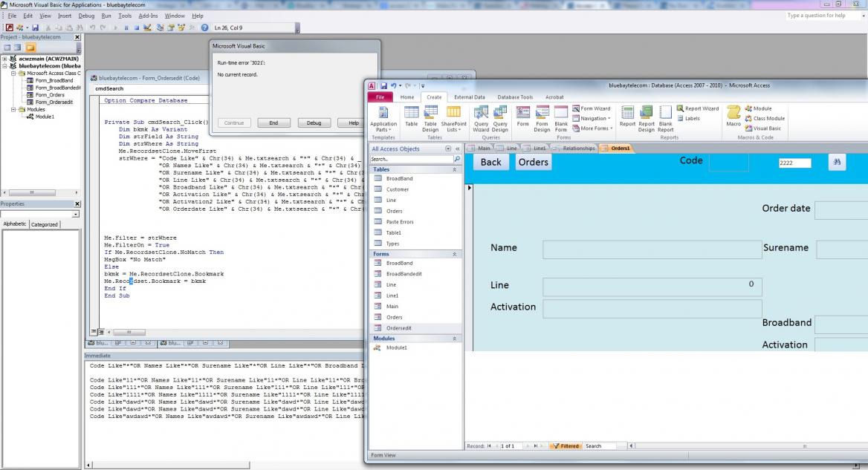
Task: Click the Filtered toggle in record navigation bar
Action: [566, 446]
